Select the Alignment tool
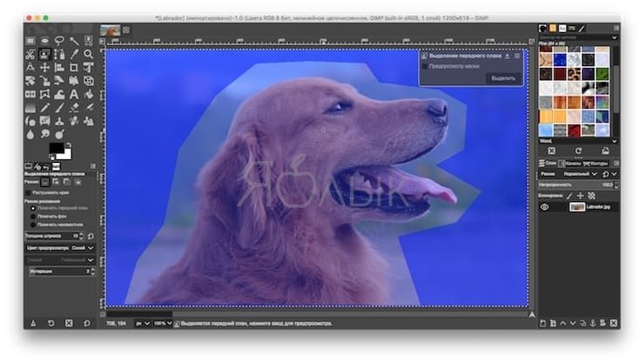Image resolution: width=644 pixels, height=363 pixels. (x=59, y=67)
